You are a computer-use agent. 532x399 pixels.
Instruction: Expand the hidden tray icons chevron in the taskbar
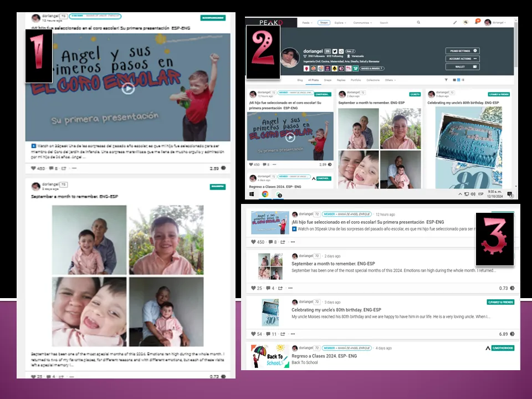click(460, 194)
